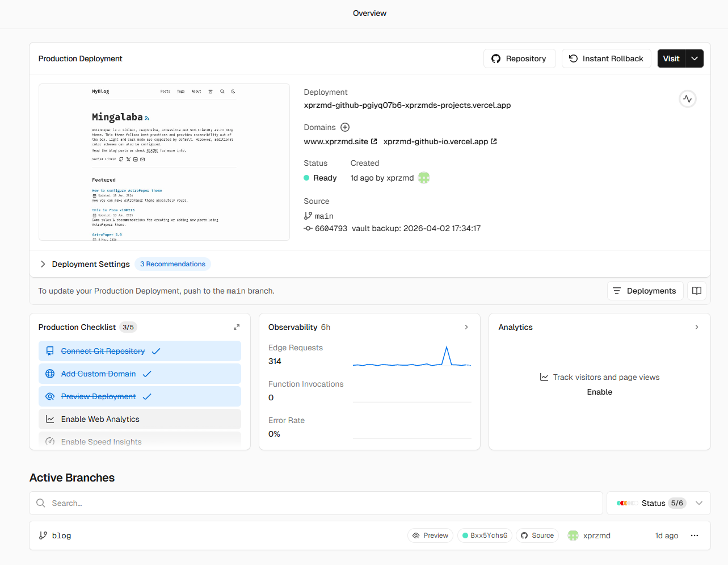Screen dimensions: 728x565
Task: Open the blog branch row
Action: [370, 535]
